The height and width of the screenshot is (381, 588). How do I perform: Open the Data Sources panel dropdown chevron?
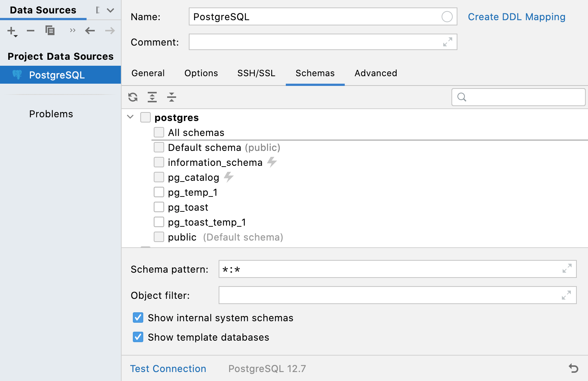[110, 10]
